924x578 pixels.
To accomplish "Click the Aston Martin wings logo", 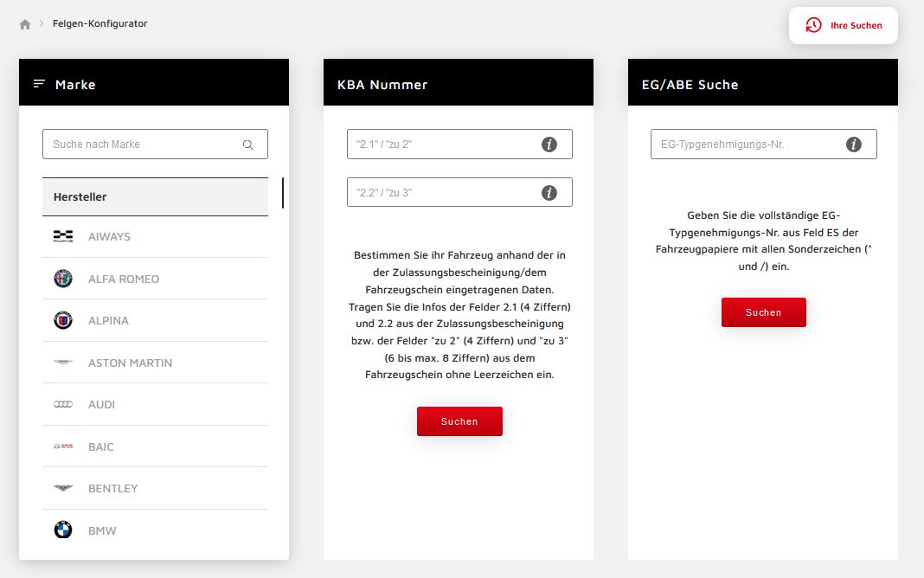I will pos(63,362).
